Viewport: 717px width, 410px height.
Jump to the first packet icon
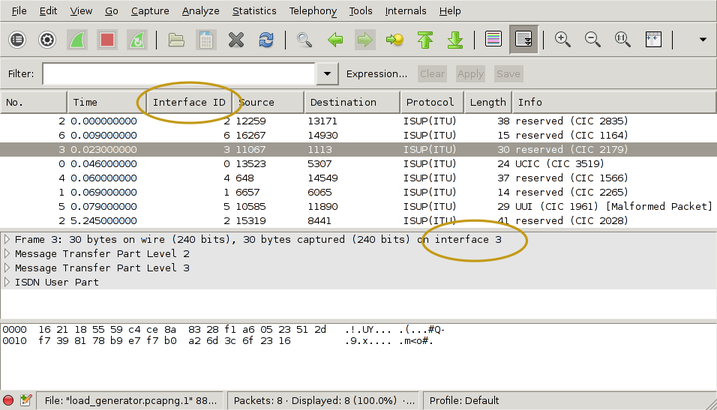(x=425, y=40)
